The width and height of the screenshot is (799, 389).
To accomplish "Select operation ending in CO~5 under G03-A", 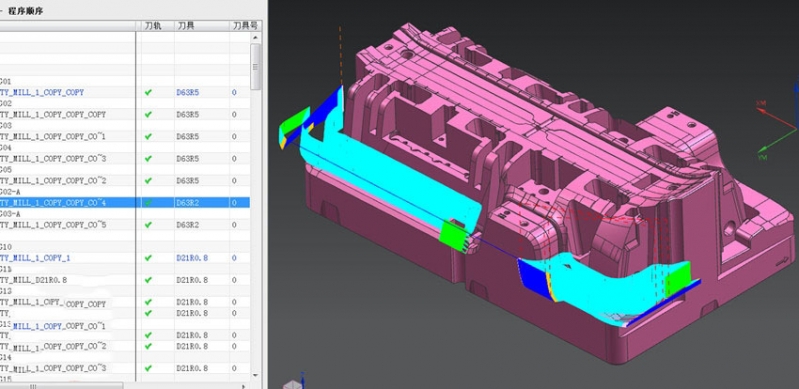I will (x=53, y=224).
